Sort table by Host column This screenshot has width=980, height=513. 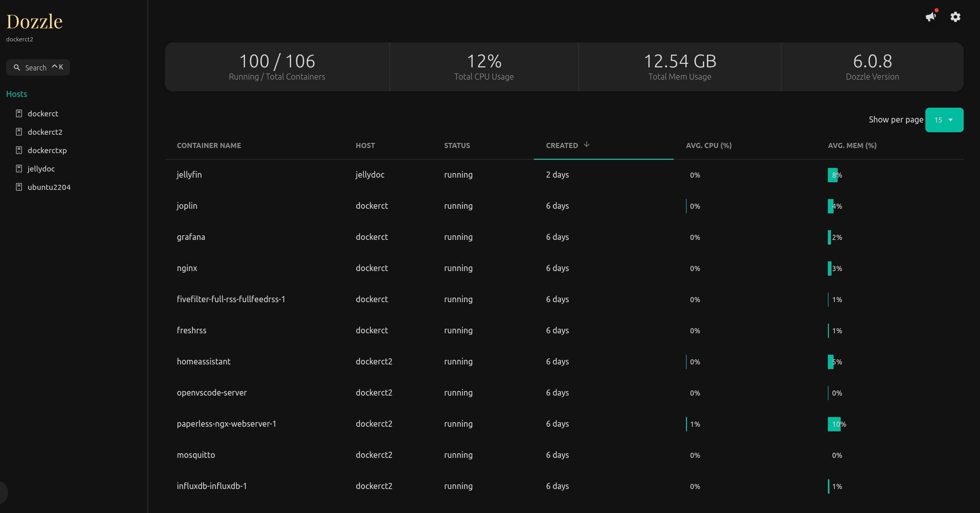[x=365, y=145]
